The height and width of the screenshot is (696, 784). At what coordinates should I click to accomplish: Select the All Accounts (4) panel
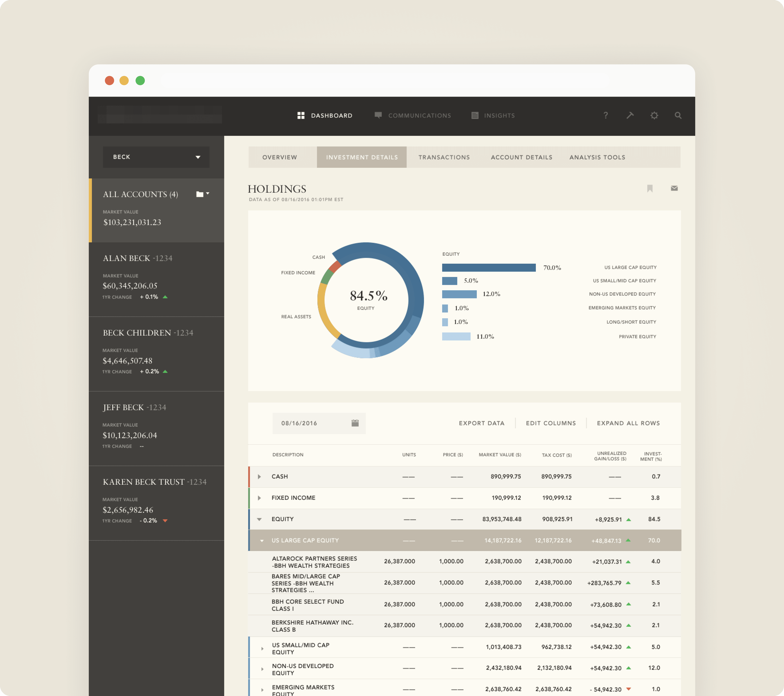pyautogui.click(x=157, y=210)
